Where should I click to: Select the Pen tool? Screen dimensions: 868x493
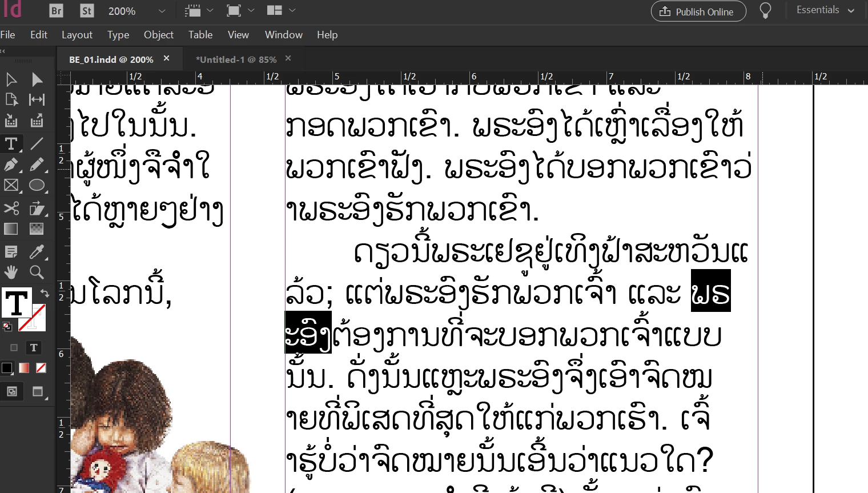tap(11, 165)
